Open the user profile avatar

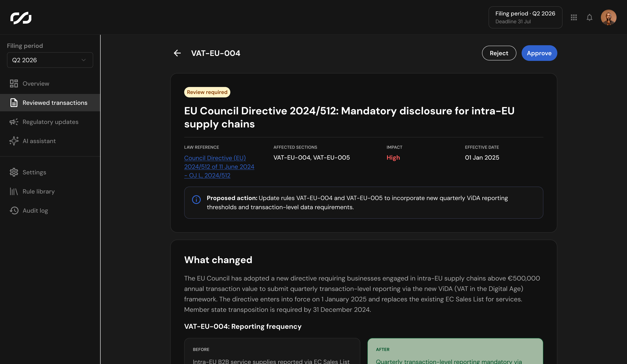[x=608, y=17]
